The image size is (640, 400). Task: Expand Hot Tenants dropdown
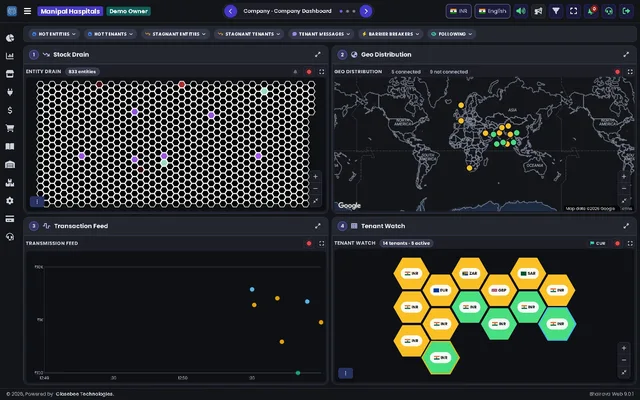[111, 34]
